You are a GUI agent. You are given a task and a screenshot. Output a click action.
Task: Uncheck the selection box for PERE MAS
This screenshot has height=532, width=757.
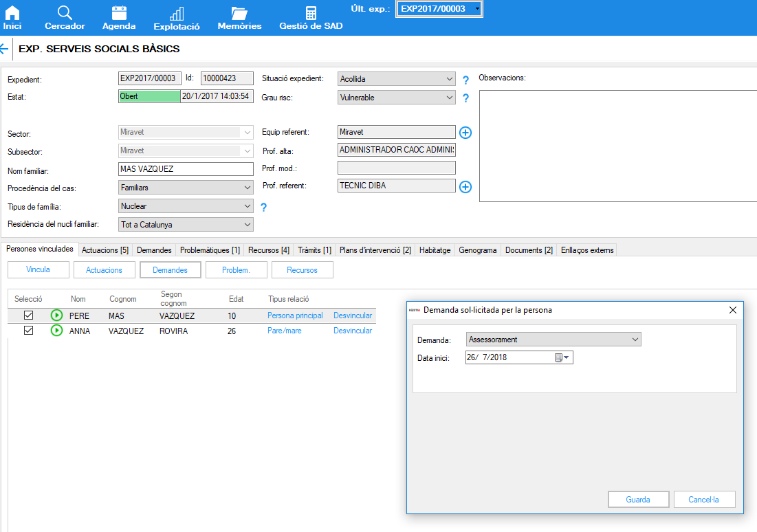coord(28,315)
